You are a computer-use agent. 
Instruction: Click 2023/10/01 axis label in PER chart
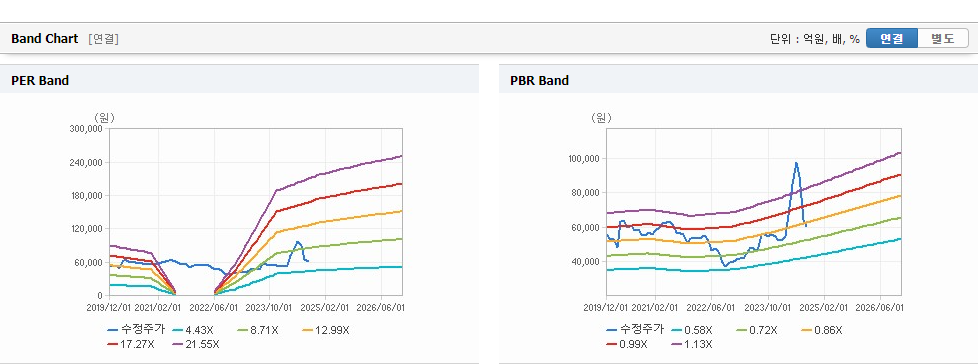[x=269, y=307]
